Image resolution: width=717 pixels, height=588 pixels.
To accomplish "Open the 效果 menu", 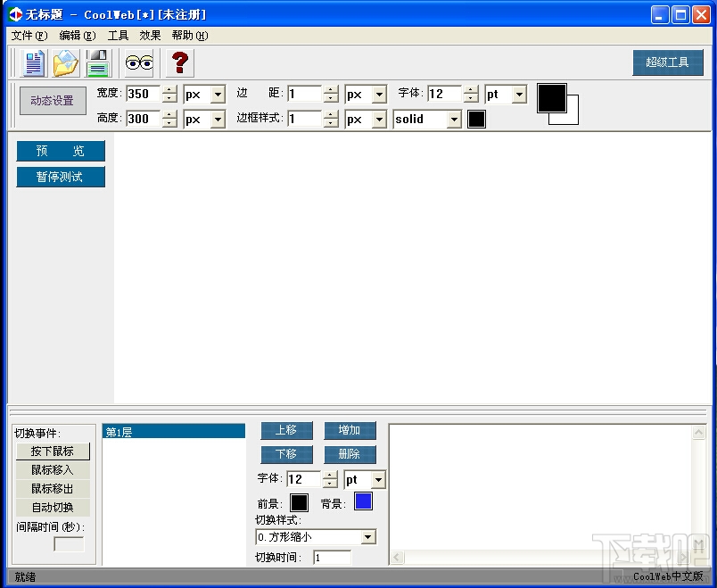I will 150,35.
